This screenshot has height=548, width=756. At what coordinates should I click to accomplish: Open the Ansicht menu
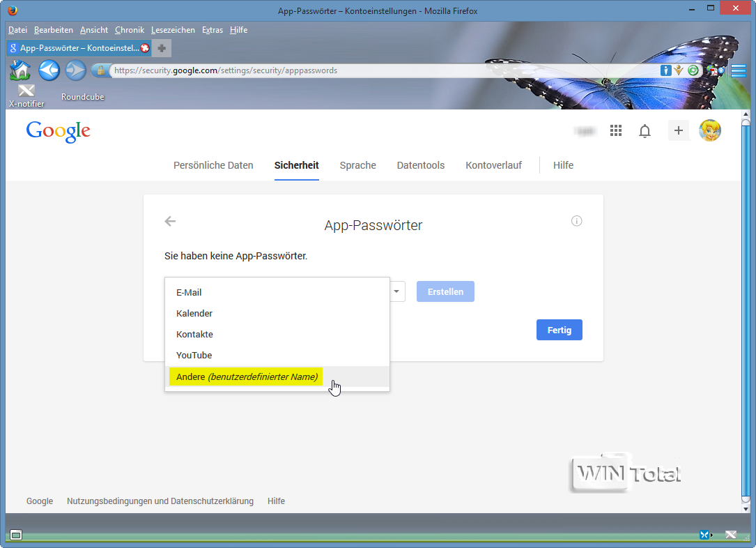pyautogui.click(x=94, y=30)
